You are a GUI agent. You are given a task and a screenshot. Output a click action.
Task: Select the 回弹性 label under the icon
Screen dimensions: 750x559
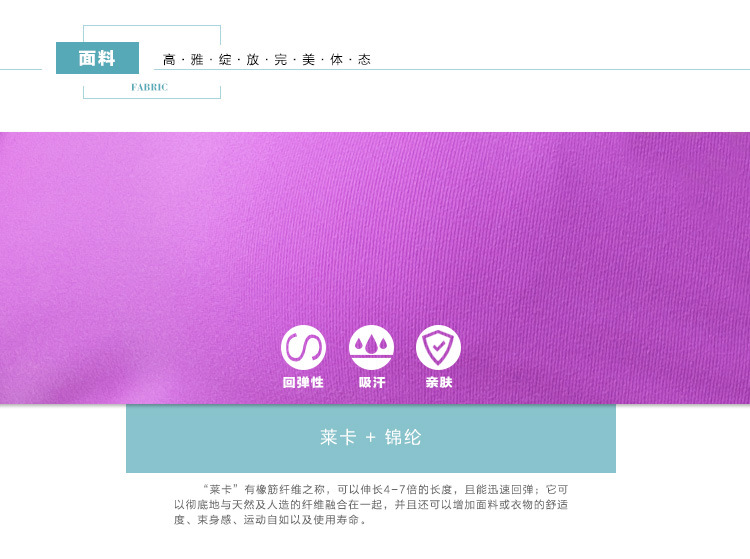tap(303, 383)
